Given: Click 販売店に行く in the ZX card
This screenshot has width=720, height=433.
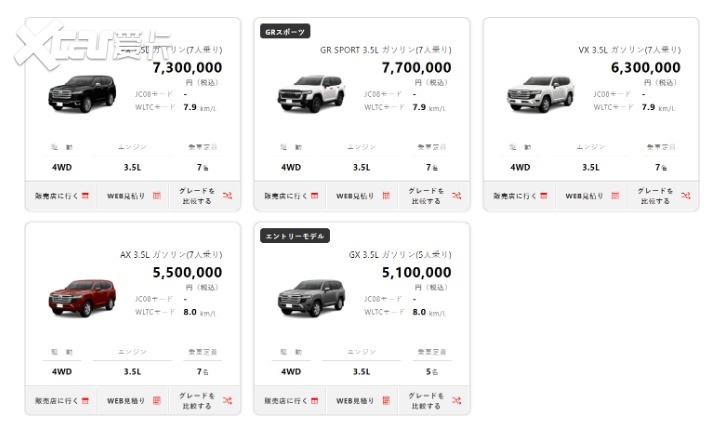Looking at the screenshot, I should (60, 195).
